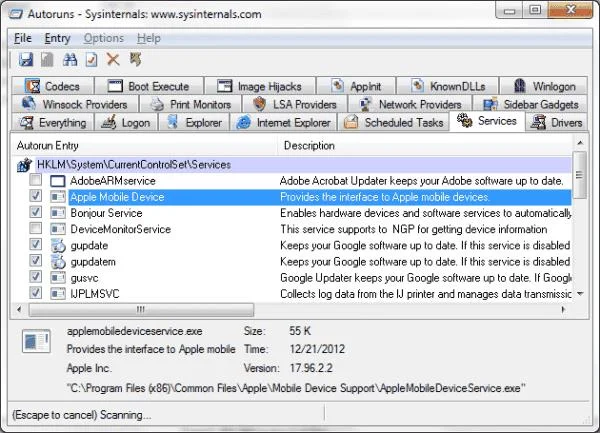The height and width of the screenshot is (433, 600).
Task: Switch to Sidebar Gadgets tab
Action: click(x=530, y=104)
